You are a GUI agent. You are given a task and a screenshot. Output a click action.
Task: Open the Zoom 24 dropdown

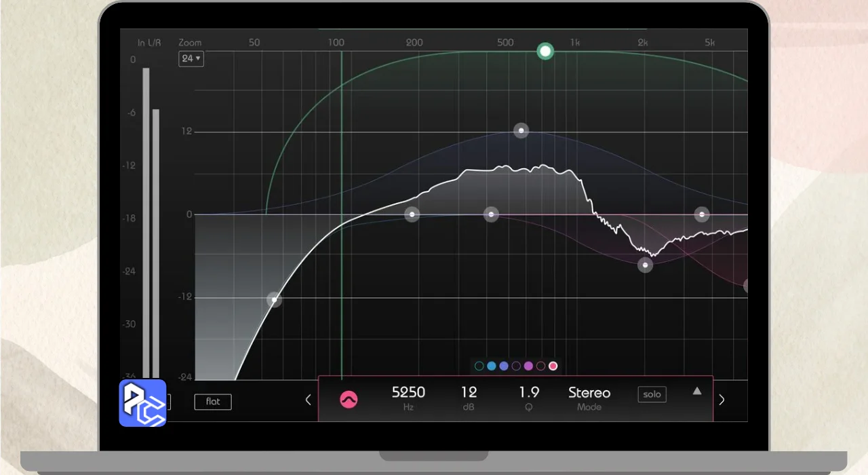click(191, 59)
